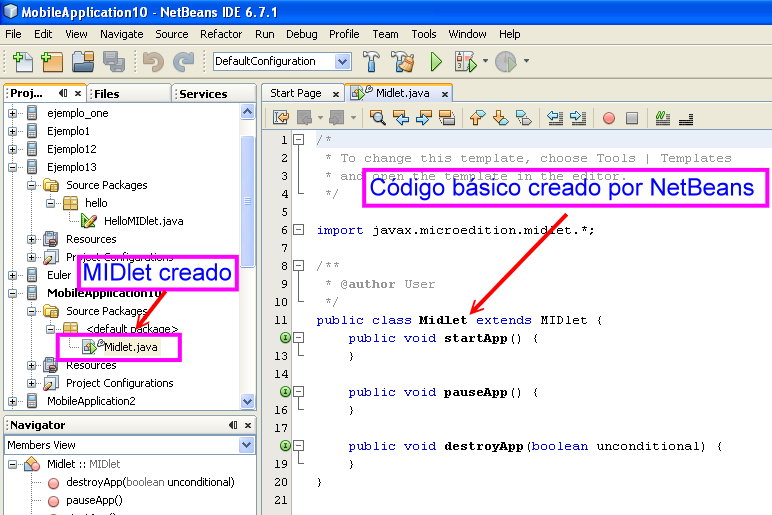The image size is (772, 515).
Task: Run the main project with green arrow
Action: coord(436,62)
